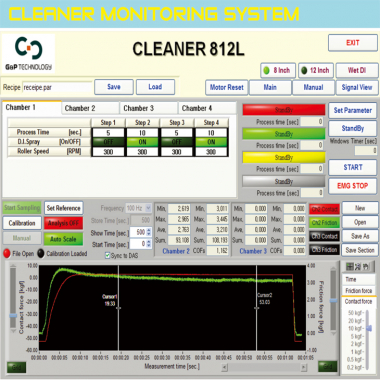Click the Show Time increment arrow
Image resolution: width=380 pixels, height=380 pixels.
pyautogui.click(x=149, y=230)
